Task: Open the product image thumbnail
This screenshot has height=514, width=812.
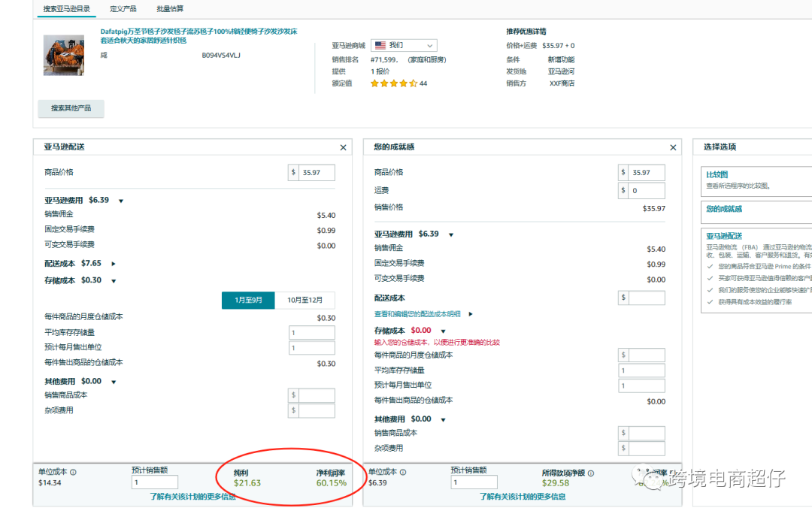Action: pyautogui.click(x=64, y=55)
